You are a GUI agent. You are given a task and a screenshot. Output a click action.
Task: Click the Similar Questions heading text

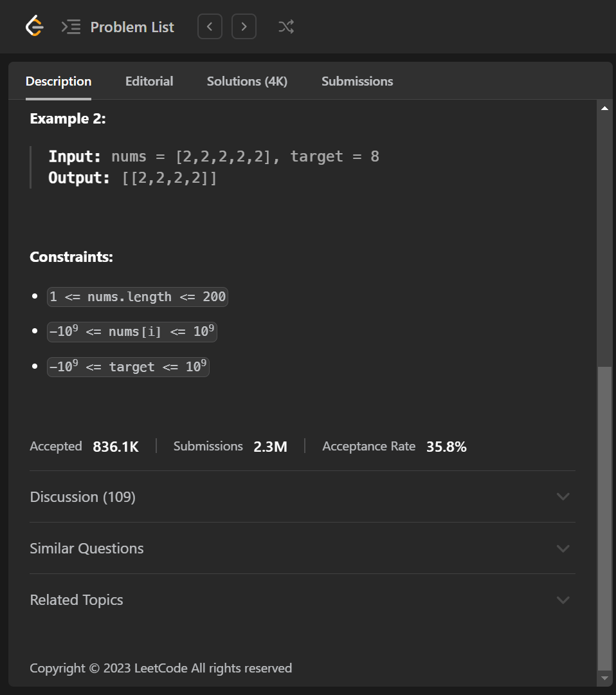[x=87, y=548]
